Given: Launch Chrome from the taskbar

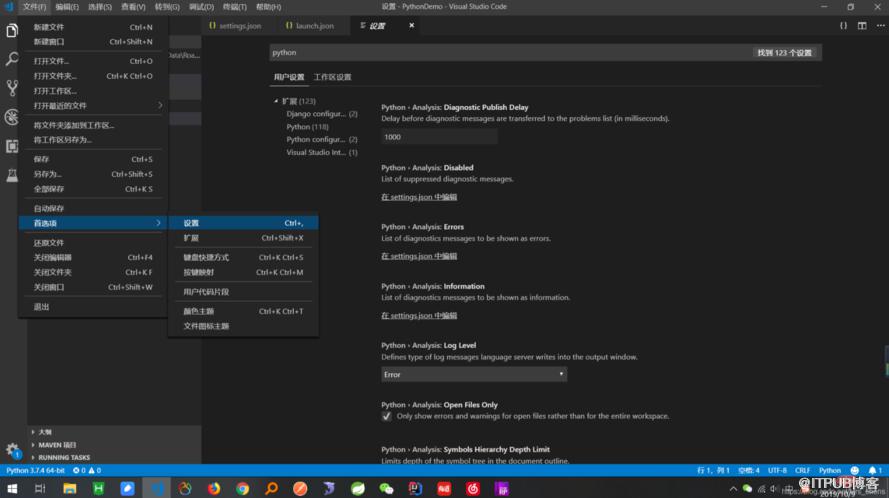Looking at the screenshot, I should 243,488.
